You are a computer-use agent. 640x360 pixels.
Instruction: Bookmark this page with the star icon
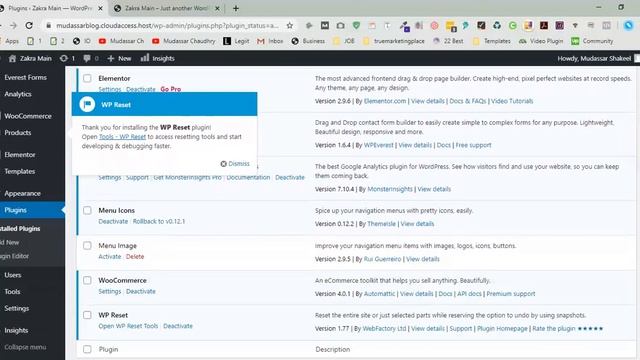pyautogui.click(x=289, y=25)
